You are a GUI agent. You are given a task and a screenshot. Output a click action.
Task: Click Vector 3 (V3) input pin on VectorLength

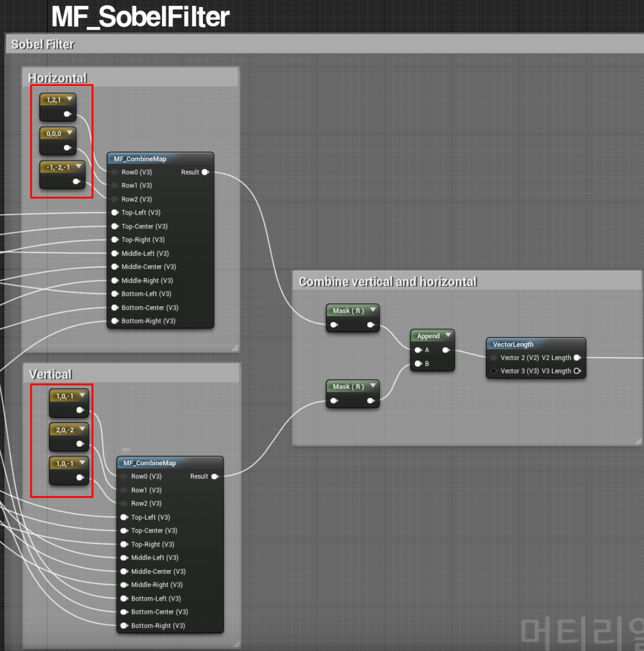(x=494, y=371)
